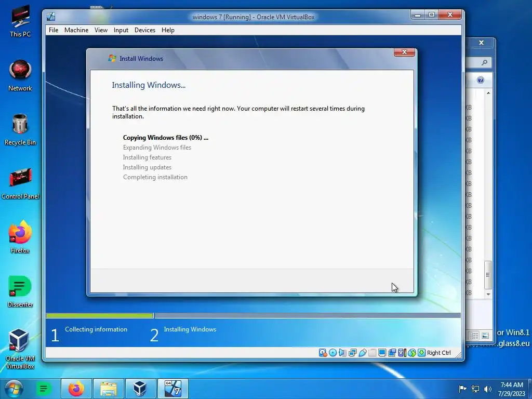Open the Devices menu
This screenshot has height=399, width=532.
(145, 30)
